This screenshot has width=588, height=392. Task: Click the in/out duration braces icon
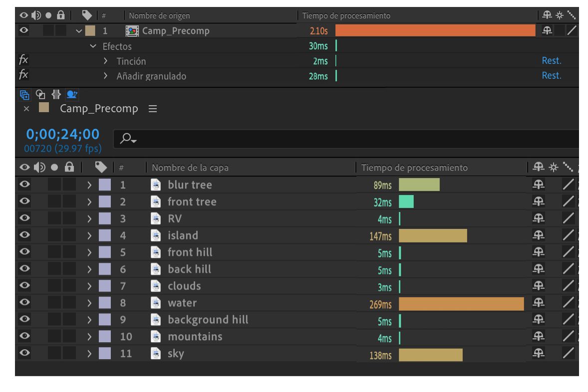pos(55,95)
